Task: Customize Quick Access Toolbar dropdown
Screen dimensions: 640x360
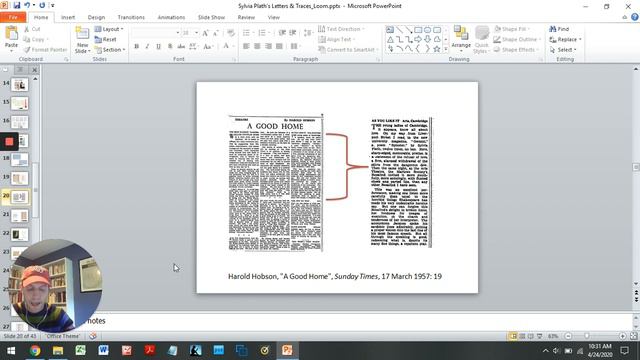Action: point(53,5)
